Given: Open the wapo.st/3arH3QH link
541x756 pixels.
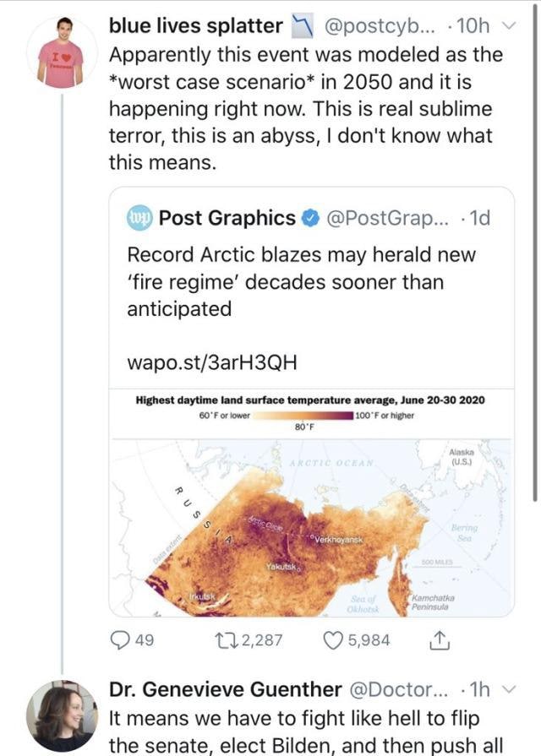Looking at the screenshot, I should pos(211,362).
